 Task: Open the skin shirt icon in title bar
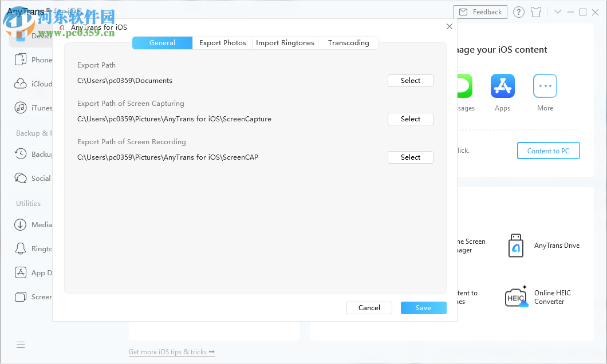(x=535, y=12)
